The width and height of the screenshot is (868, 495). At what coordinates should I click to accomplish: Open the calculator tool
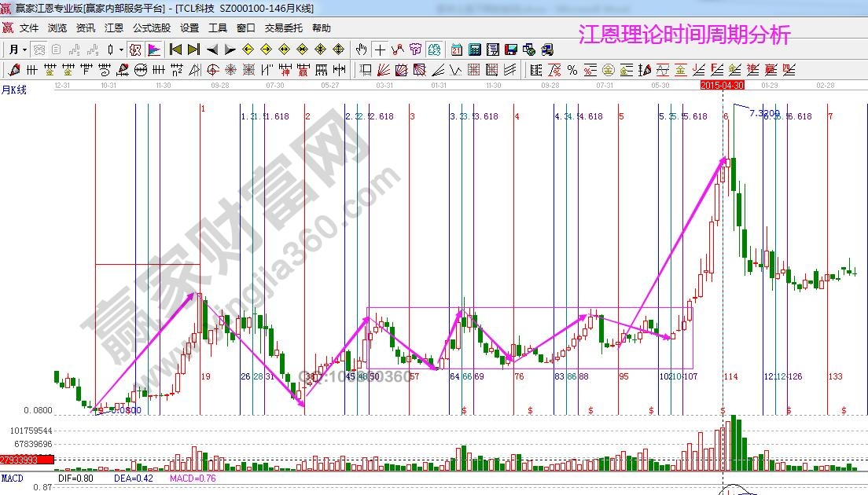click(475, 49)
